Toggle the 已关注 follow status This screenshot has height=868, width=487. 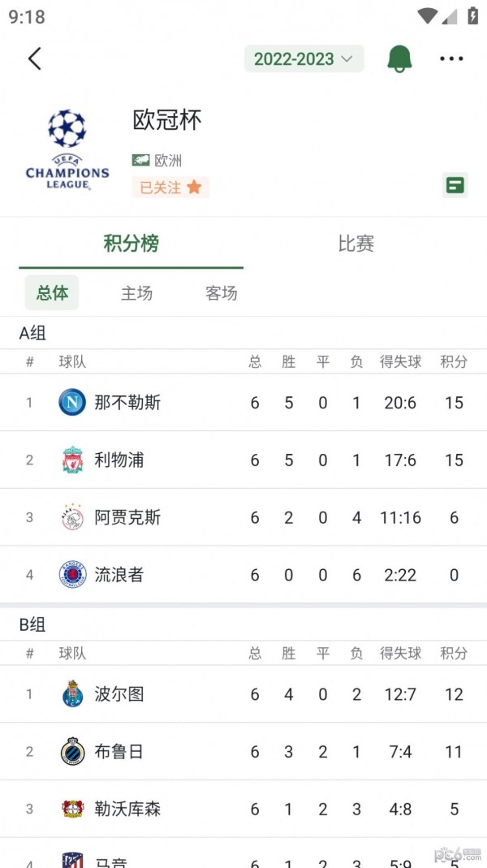coord(170,187)
